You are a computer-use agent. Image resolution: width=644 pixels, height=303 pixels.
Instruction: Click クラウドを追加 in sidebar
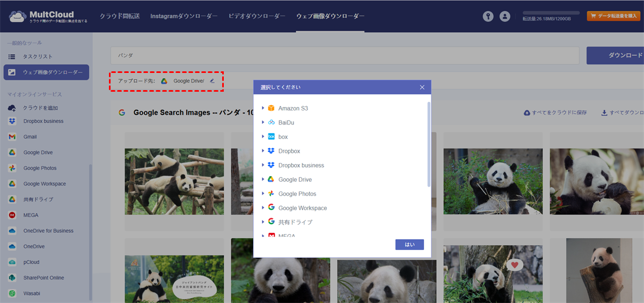40,108
